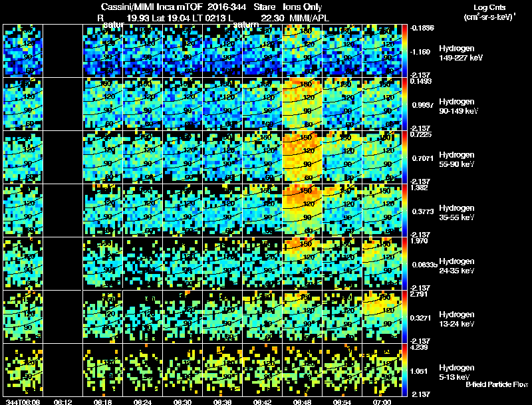Select the Hydrogen 149-227 keV row label

click(461, 53)
